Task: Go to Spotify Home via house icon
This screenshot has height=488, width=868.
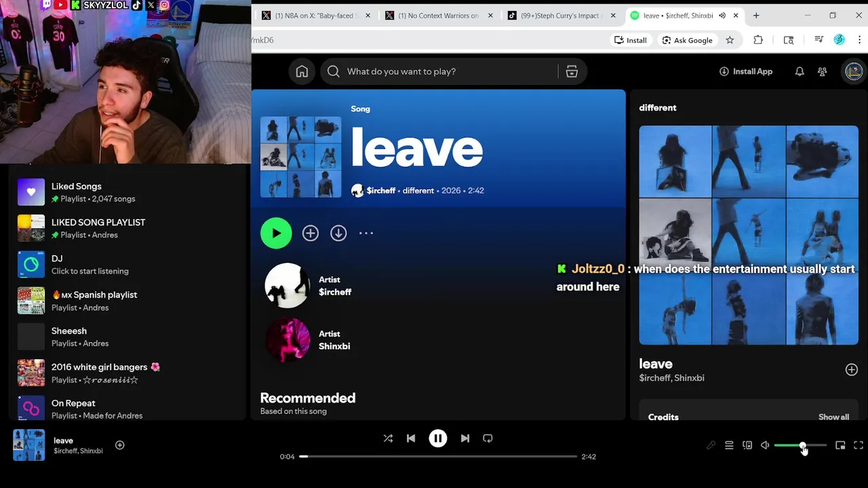Action: click(x=302, y=71)
